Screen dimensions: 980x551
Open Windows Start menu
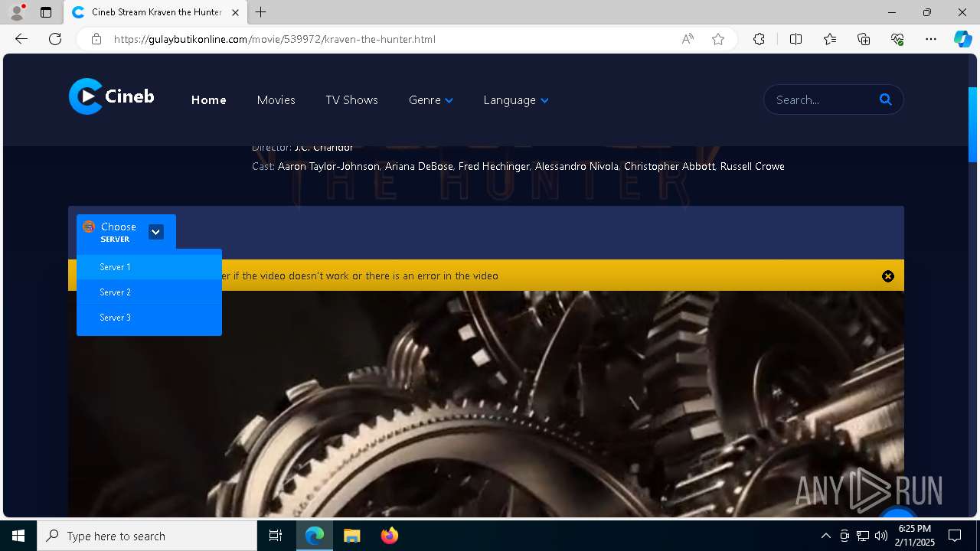pyautogui.click(x=18, y=536)
